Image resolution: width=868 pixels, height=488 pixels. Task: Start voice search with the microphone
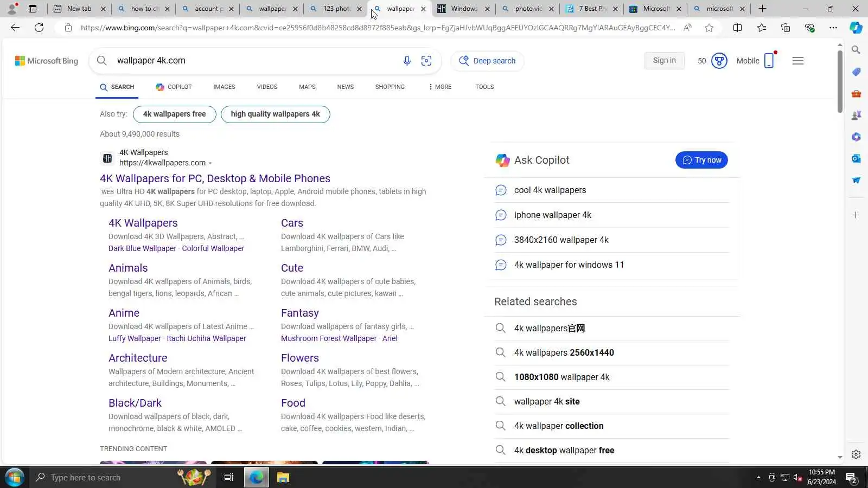pyautogui.click(x=407, y=61)
